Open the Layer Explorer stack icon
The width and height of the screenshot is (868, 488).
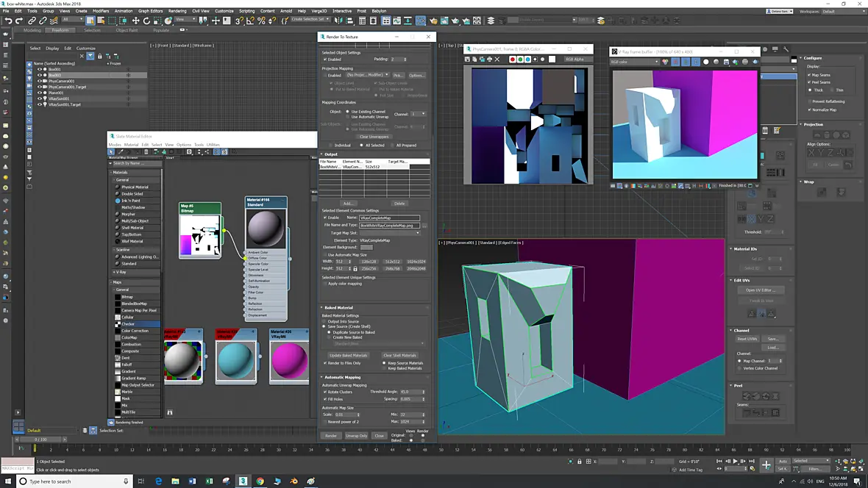[x=491, y=21]
